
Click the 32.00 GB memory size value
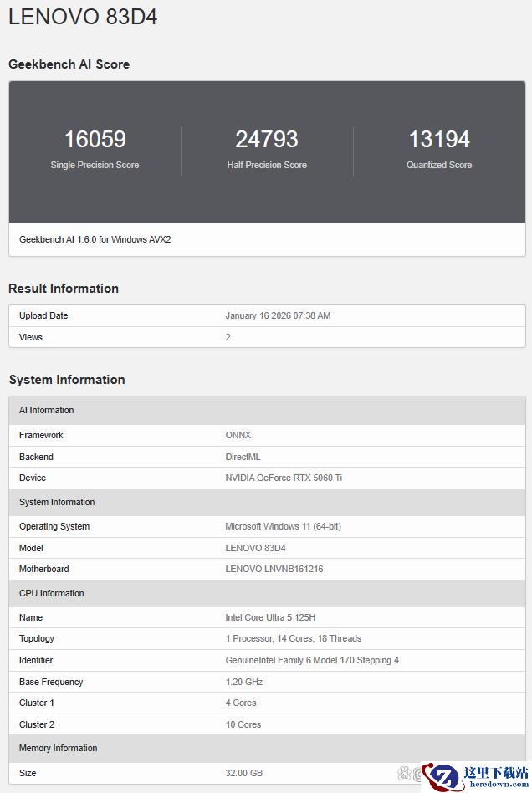[x=243, y=773]
